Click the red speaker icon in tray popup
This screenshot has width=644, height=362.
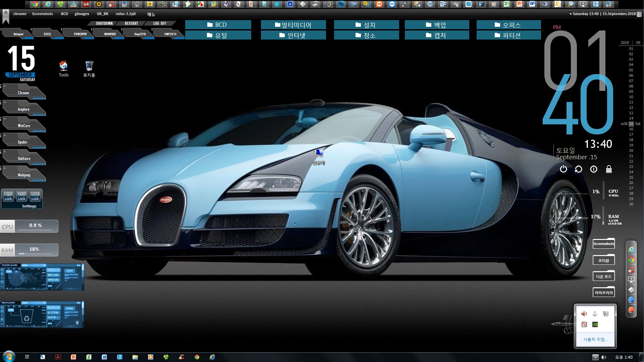click(584, 314)
